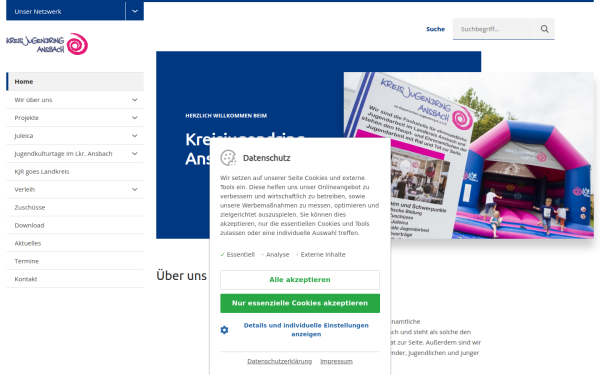
Task: Go to Projekte in the sidebar
Action: [x=26, y=118]
